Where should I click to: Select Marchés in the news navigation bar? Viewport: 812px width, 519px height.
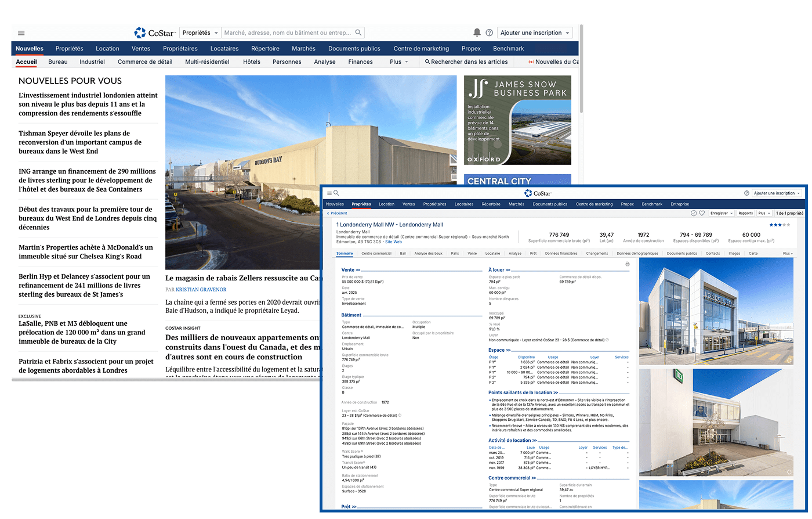[303, 49]
